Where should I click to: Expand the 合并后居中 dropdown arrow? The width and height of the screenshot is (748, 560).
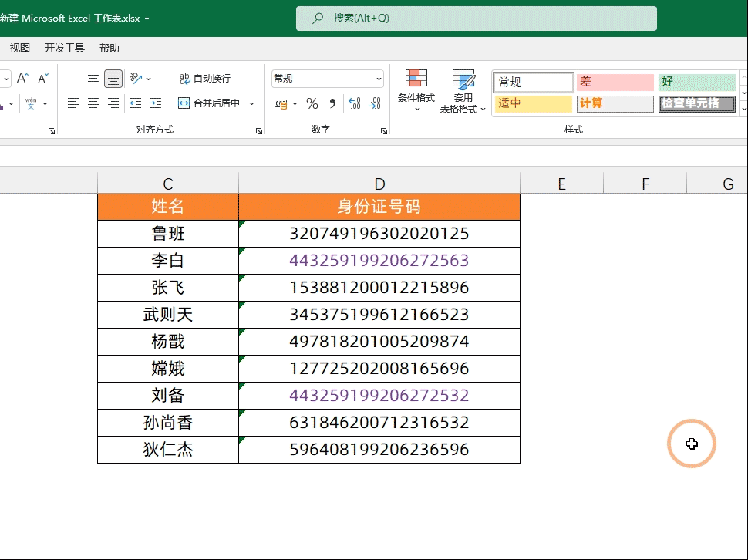[252, 103]
